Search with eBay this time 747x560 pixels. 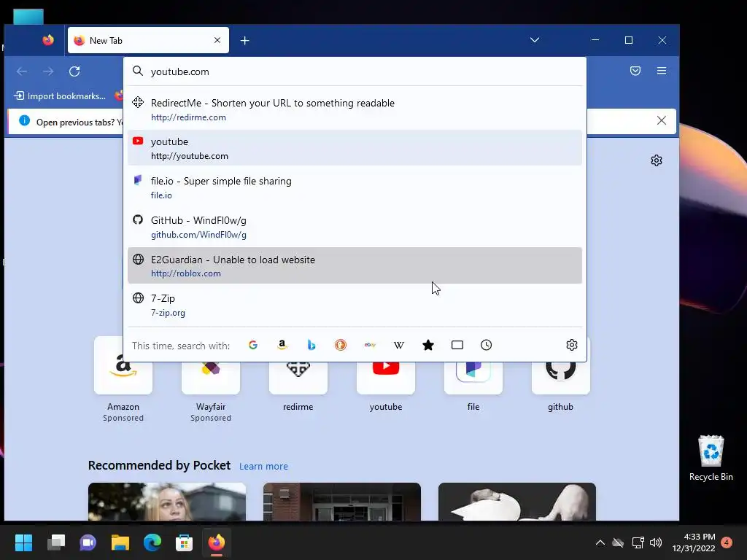coord(370,345)
